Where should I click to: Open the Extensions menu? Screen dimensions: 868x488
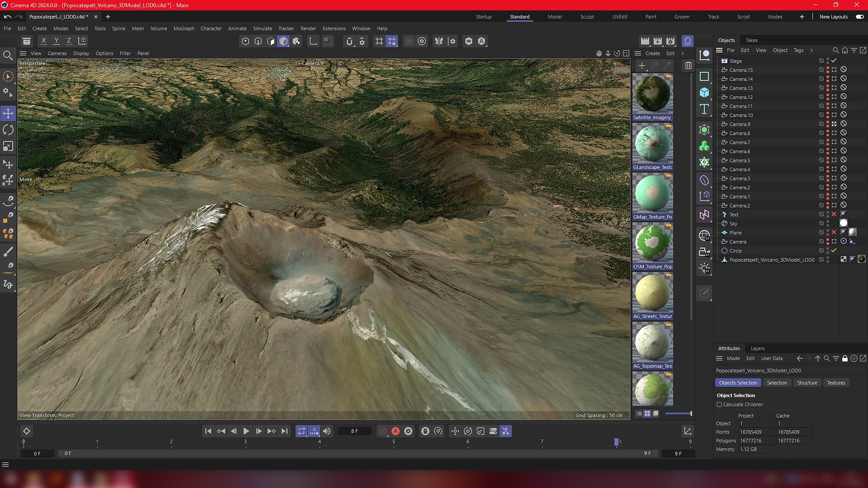(334, 28)
